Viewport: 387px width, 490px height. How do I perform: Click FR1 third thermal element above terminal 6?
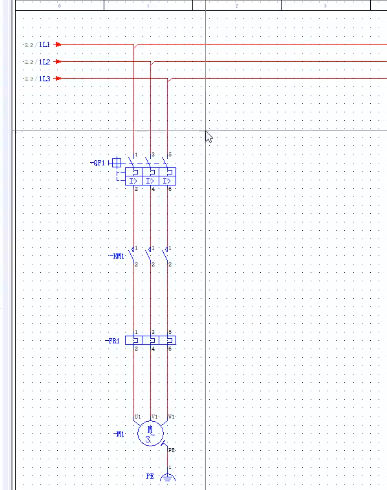tap(167, 340)
